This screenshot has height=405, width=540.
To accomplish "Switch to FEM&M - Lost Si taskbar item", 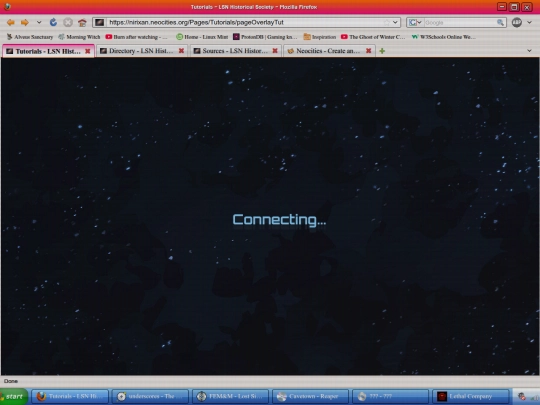I will coord(230,396).
